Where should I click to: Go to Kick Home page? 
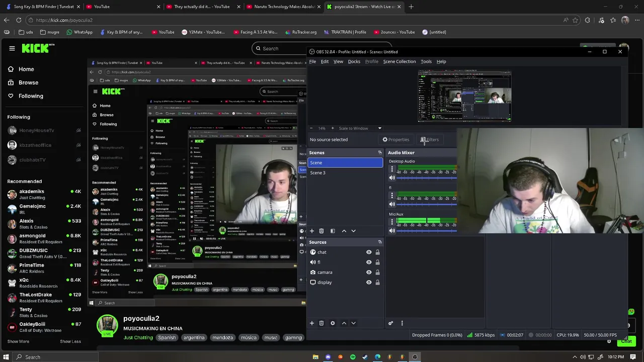click(26, 69)
